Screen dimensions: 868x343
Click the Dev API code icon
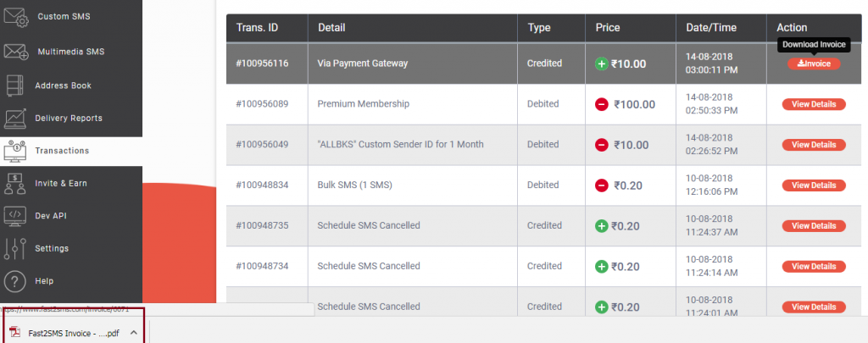point(15,216)
